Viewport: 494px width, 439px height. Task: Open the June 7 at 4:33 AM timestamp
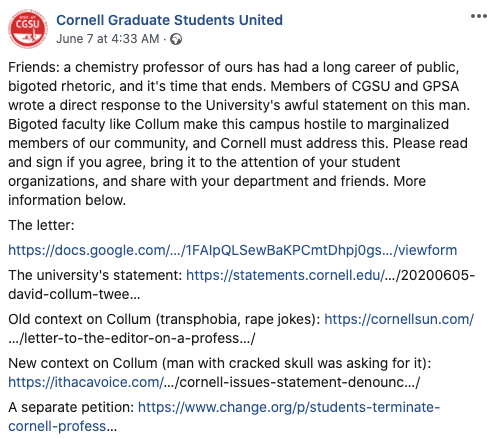[x=108, y=39]
